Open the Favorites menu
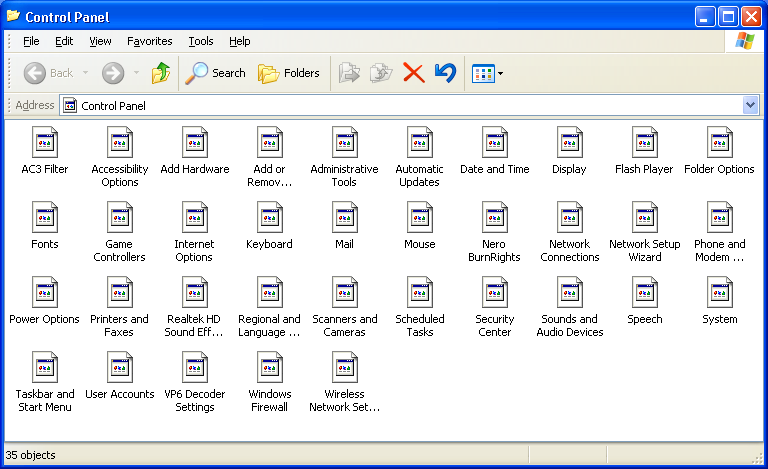This screenshot has height=469, width=768. pyautogui.click(x=149, y=41)
